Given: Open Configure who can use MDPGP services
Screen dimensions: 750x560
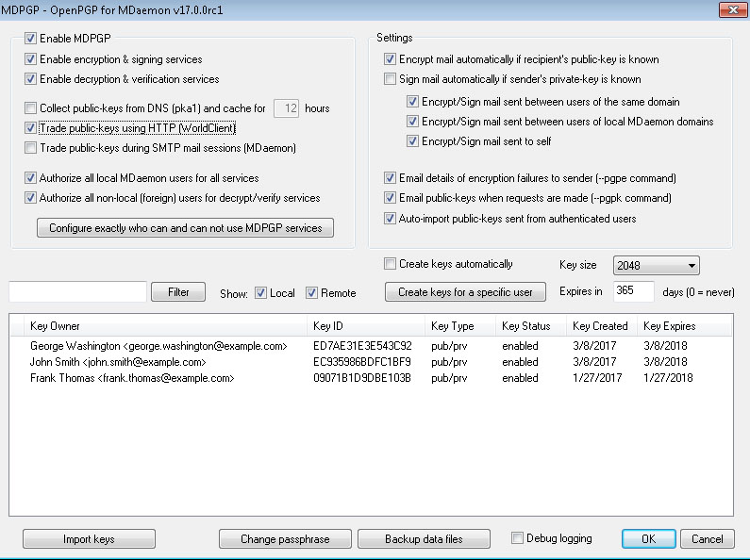Looking at the screenshot, I should [185, 227].
